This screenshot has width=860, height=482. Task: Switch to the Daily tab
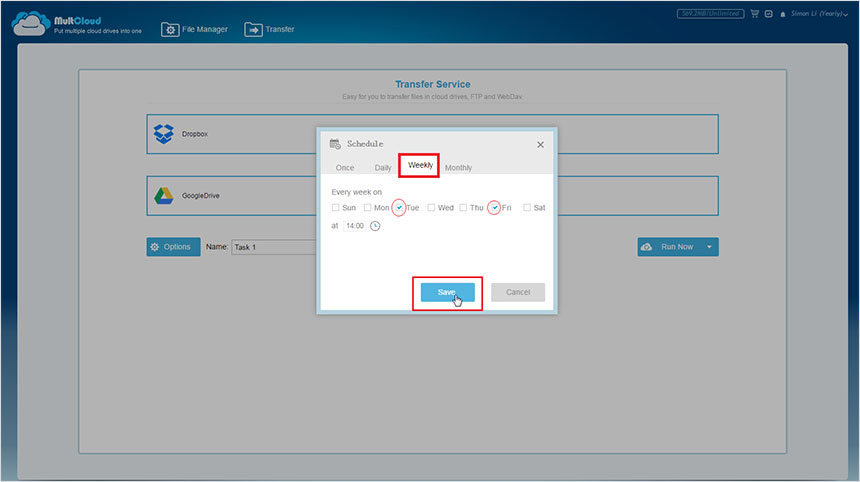tap(383, 168)
